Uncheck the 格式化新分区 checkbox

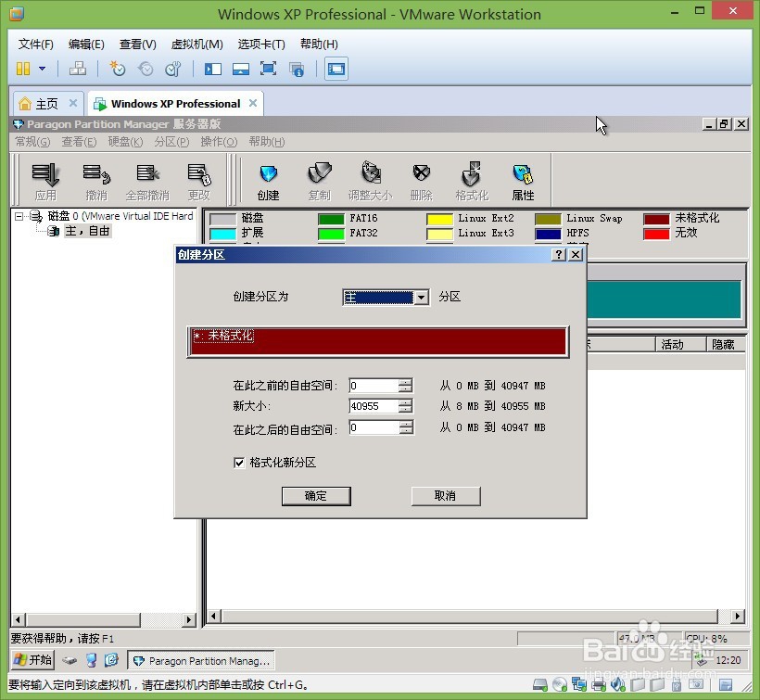[x=239, y=463]
